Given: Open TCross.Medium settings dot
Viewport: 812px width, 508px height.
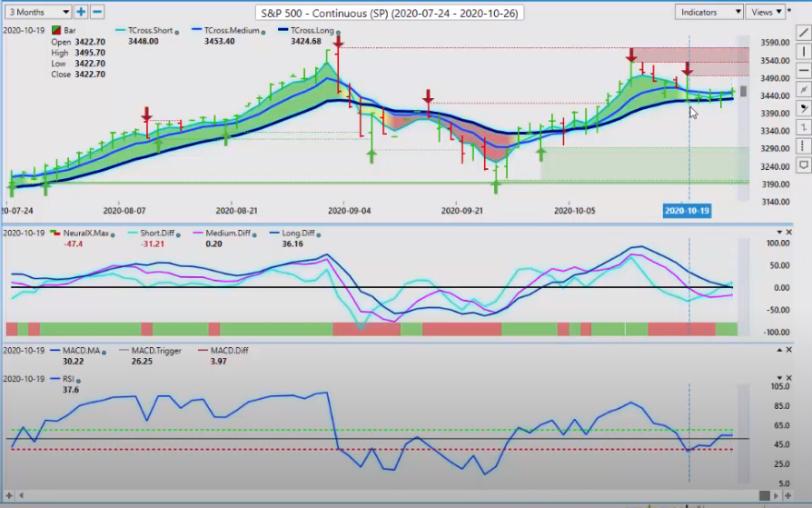Looking at the screenshot, I should (263, 32).
